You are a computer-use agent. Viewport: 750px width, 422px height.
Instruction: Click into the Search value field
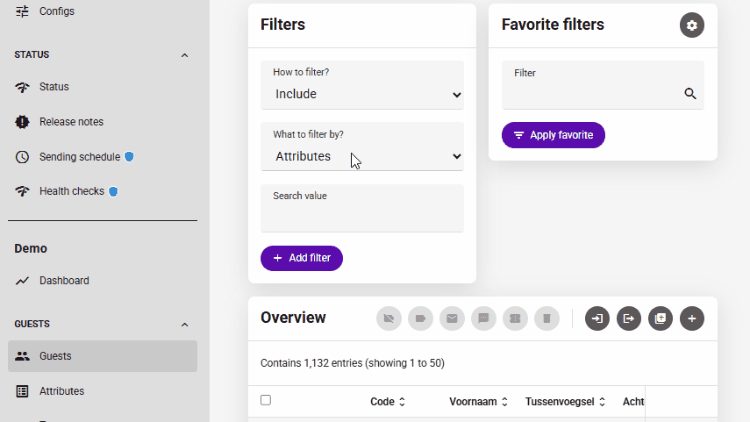point(362,214)
